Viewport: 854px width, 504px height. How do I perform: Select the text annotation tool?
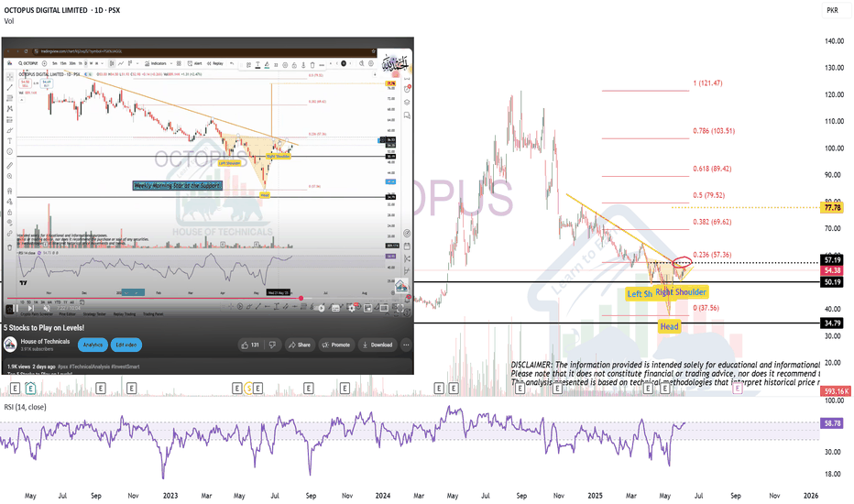click(x=10, y=140)
